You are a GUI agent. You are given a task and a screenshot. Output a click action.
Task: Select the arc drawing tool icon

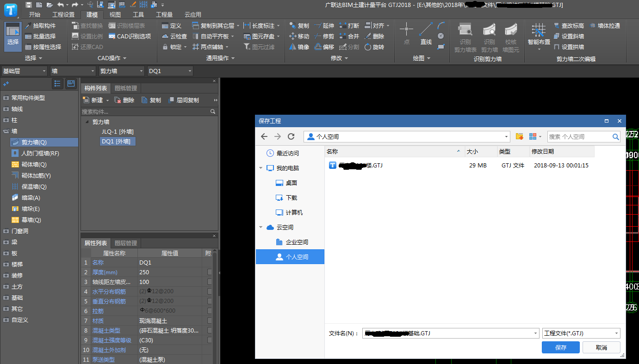coord(441,25)
